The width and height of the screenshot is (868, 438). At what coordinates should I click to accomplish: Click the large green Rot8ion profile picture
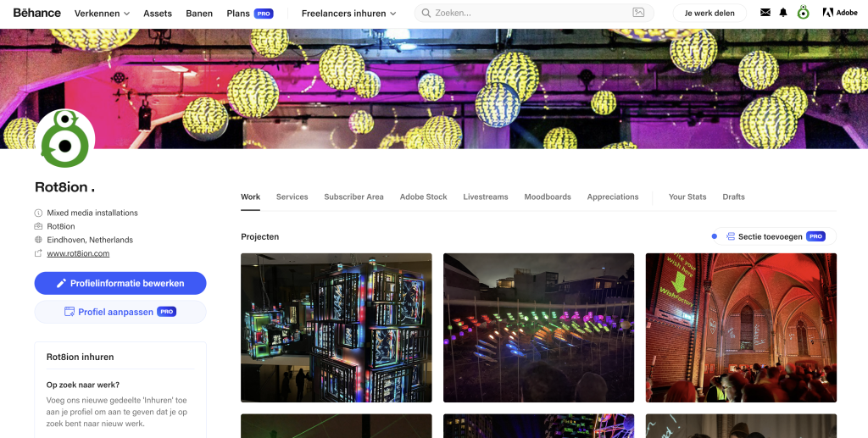point(64,139)
